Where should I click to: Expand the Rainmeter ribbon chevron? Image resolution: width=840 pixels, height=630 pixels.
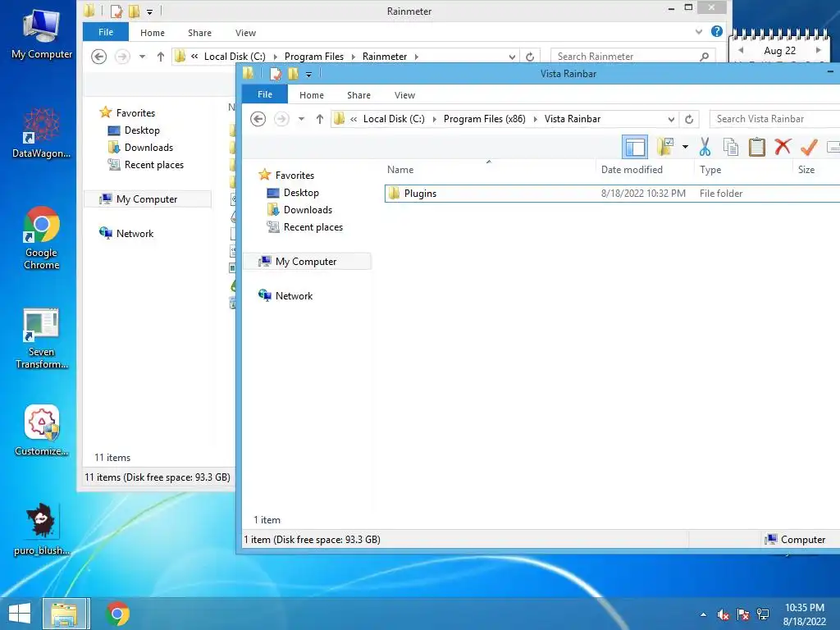(699, 32)
